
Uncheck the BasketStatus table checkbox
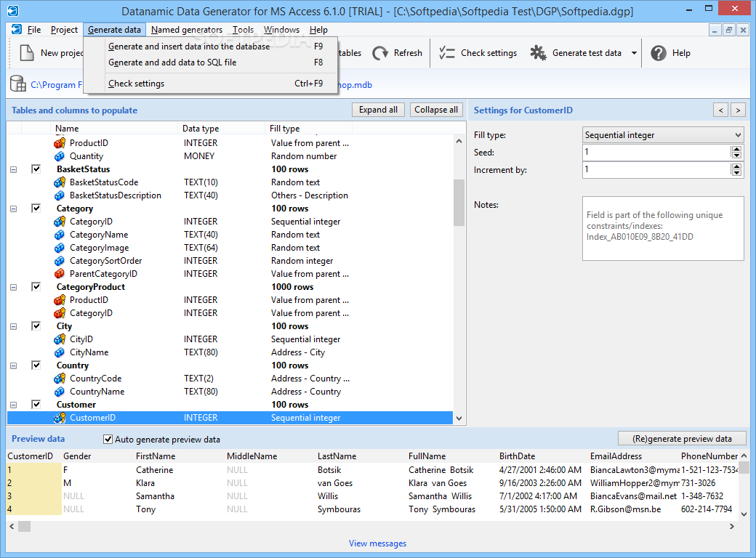point(36,169)
